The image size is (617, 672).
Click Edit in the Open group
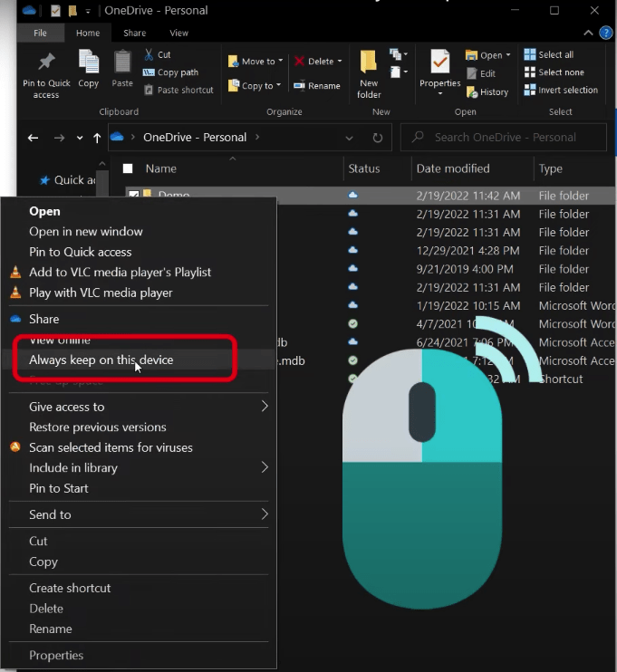click(x=481, y=73)
